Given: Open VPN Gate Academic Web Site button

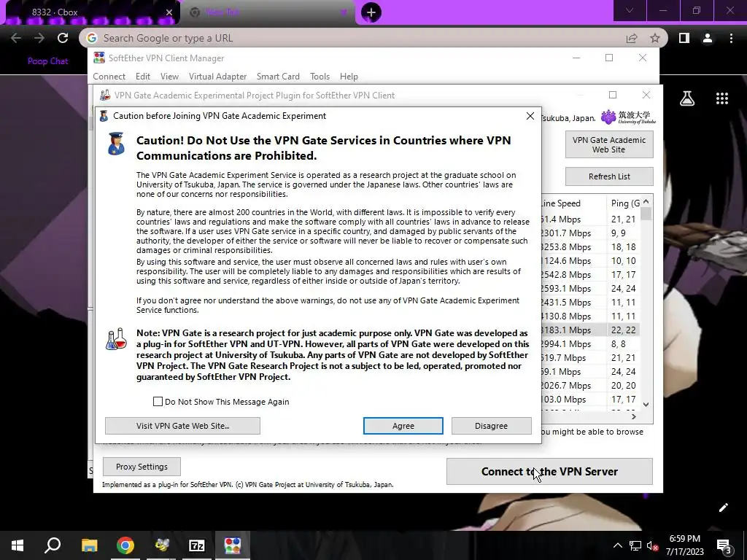Looking at the screenshot, I should [x=609, y=144].
